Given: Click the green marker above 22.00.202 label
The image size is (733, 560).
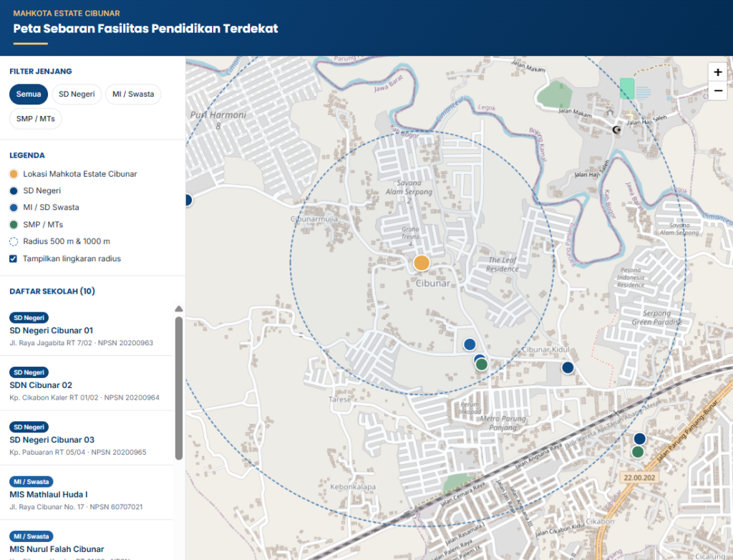Looking at the screenshot, I should tap(638, 452).
